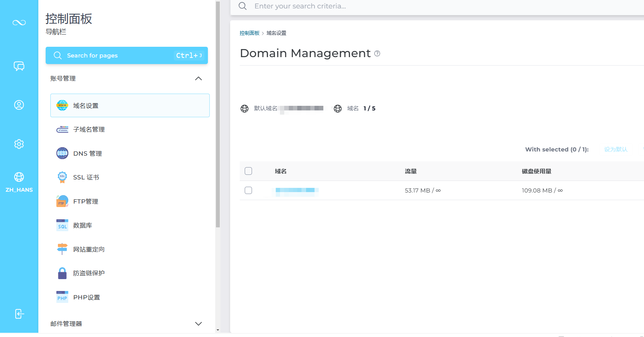Open the chat messages icon
The image size is (644, 337).
[19, 66]
